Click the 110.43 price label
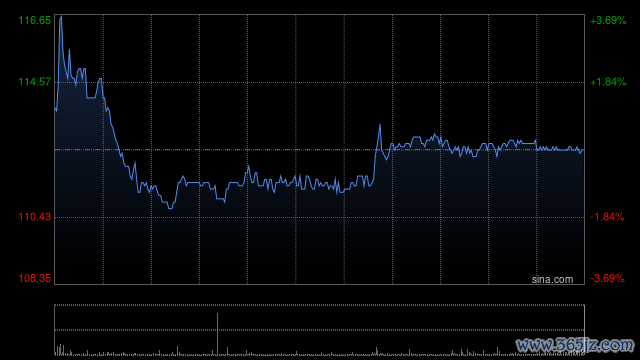The width and height of the screenshot is (640, 360). click(x=35, y=217)
